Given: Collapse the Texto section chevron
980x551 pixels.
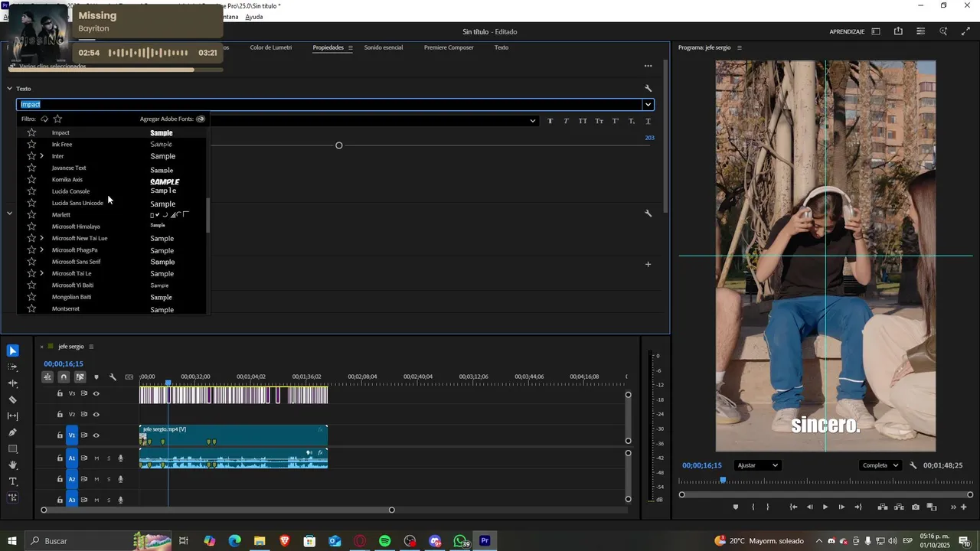Looking at the screenshot, I should click(9, 89).
